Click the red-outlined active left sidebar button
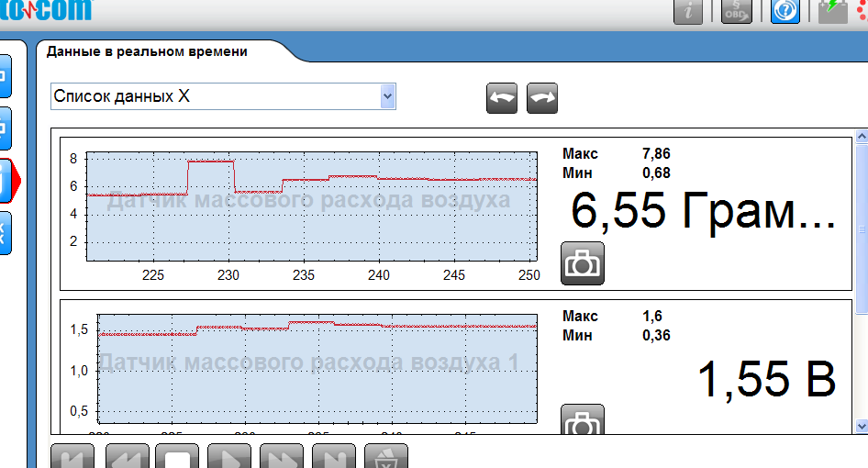The height and width of the screenshot is (468, 868). (x=6, y=180)
